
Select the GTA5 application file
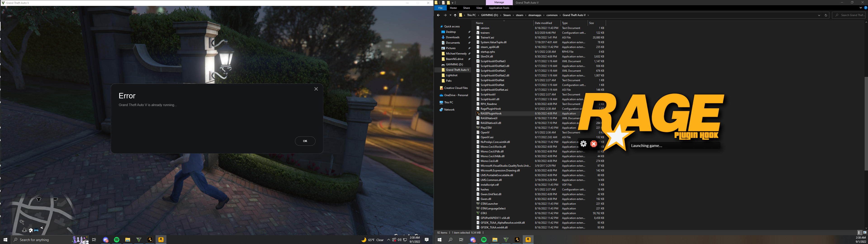(x=484, y=213)
